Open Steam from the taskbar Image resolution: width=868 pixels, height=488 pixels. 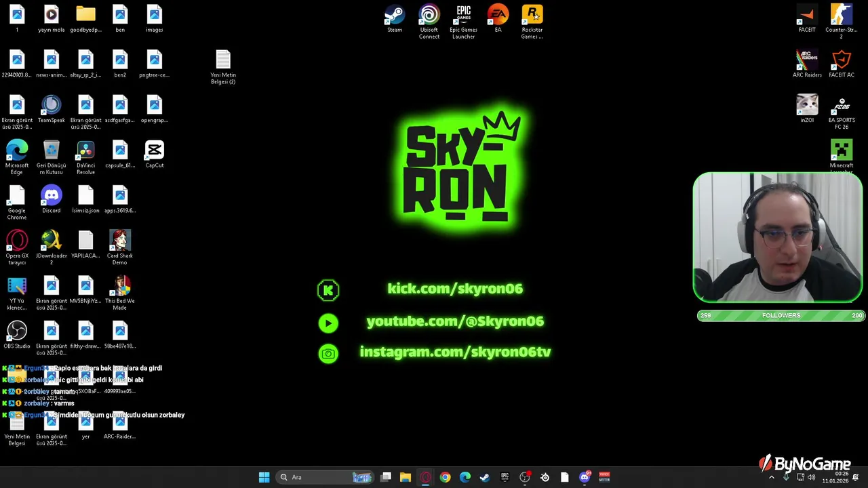pyautogui.click(x=485, y=477)
